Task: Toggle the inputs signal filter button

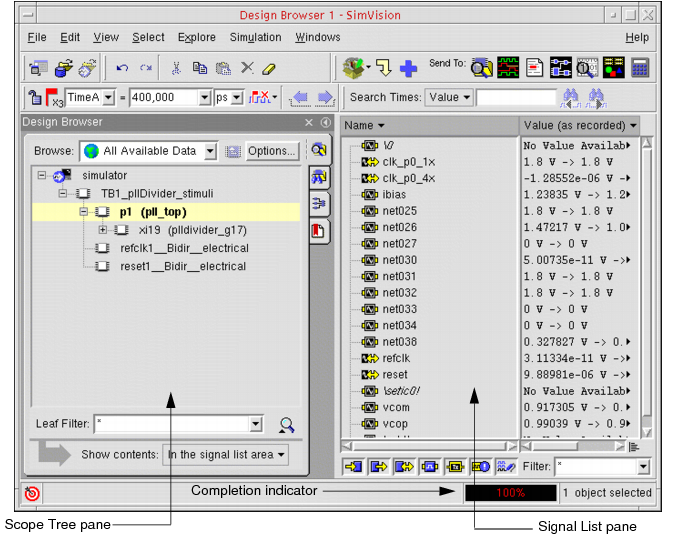Action: pyautogui.click(x=353, y=466)
